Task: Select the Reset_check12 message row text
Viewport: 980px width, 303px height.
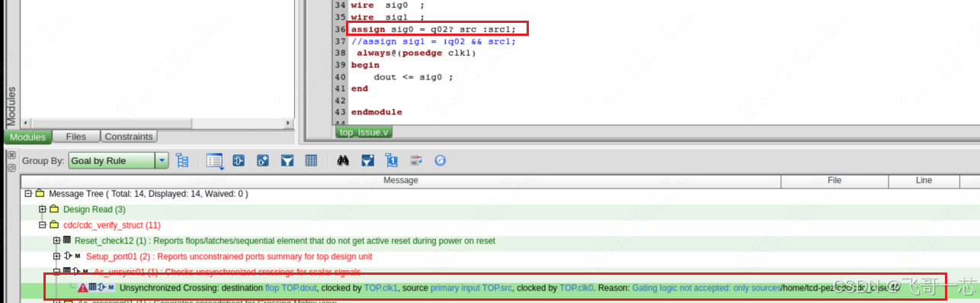Action: [x=285, y=240]
